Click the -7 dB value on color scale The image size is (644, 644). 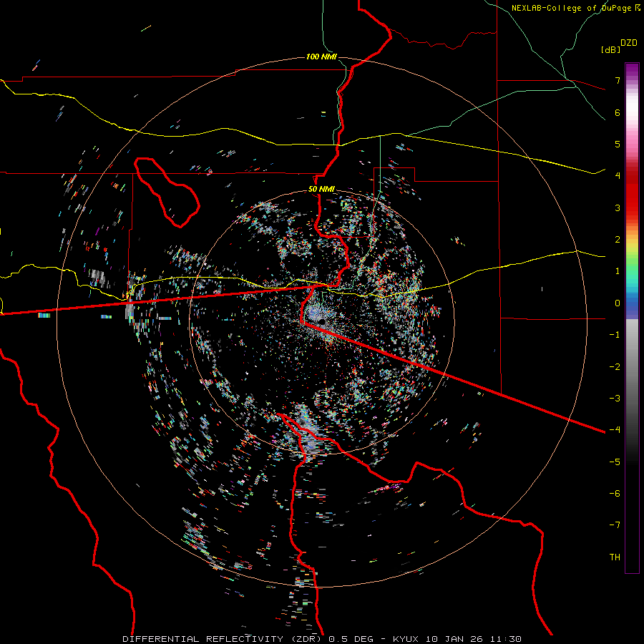click(x=615, y=525)
